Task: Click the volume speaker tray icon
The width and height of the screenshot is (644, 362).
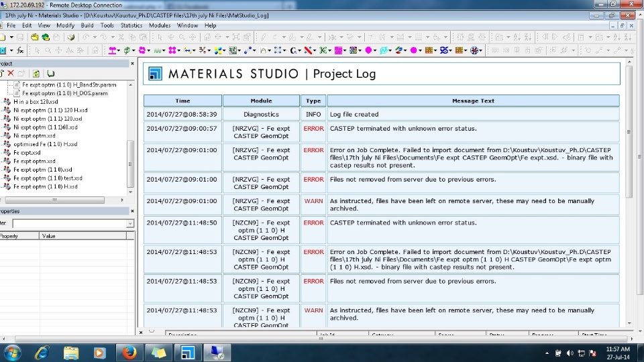Action: click(570, 353)
